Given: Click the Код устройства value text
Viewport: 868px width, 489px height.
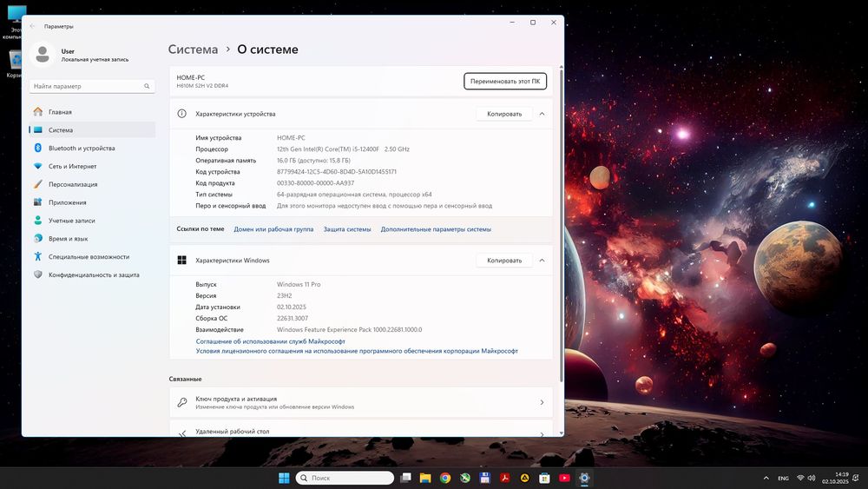Looking at the screenshot, I should pos(337,172).
